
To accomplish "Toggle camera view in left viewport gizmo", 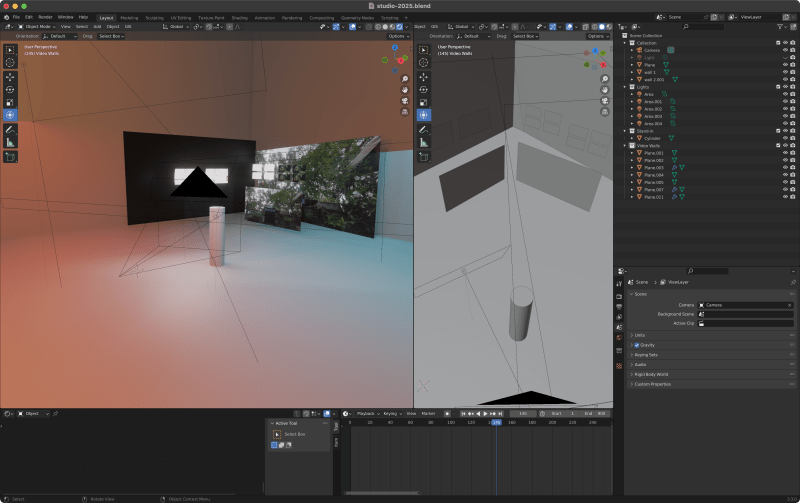I will [405, 100].
